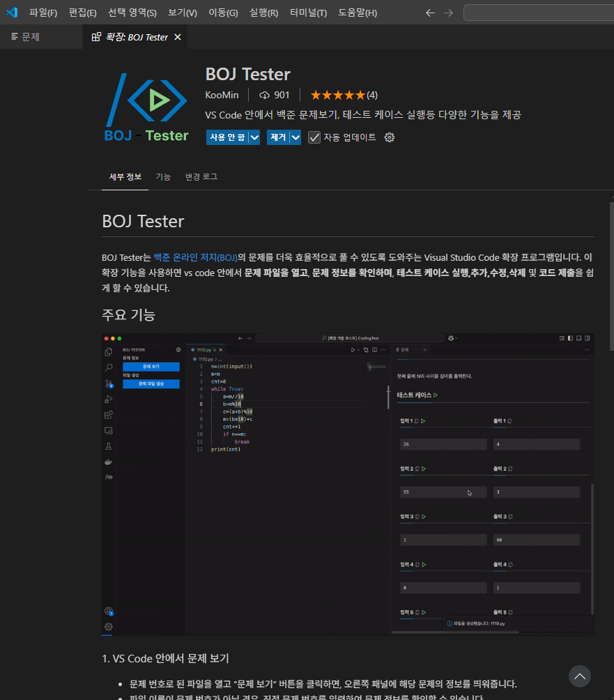The width and height of the screenshot is (614, 700).
Task: Open the 이동(G) menu
Action: coord(223,13)
